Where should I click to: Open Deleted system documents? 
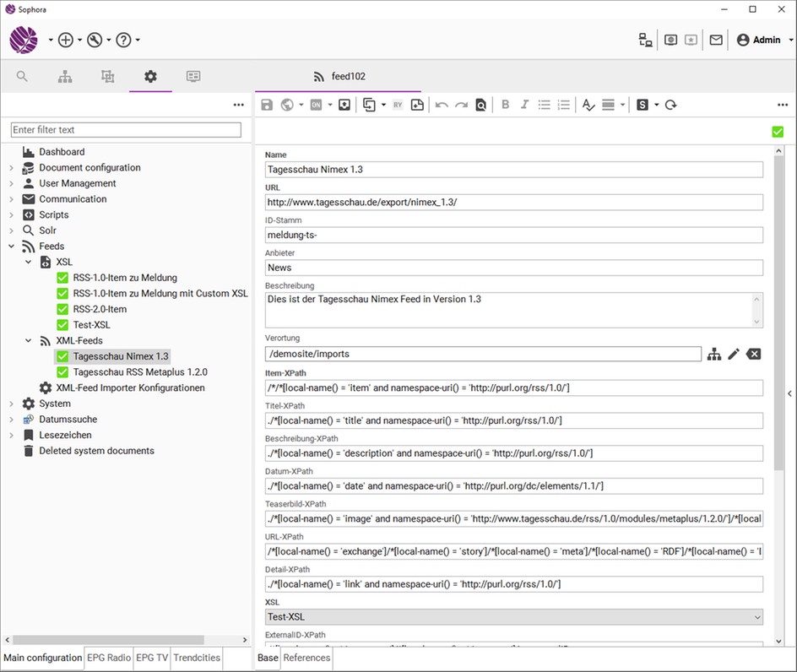[x=96, y=451]
